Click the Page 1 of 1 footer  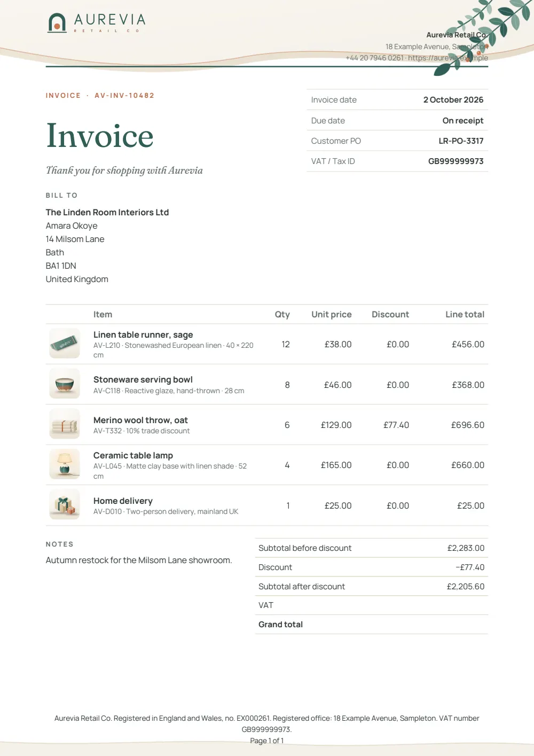267,741
